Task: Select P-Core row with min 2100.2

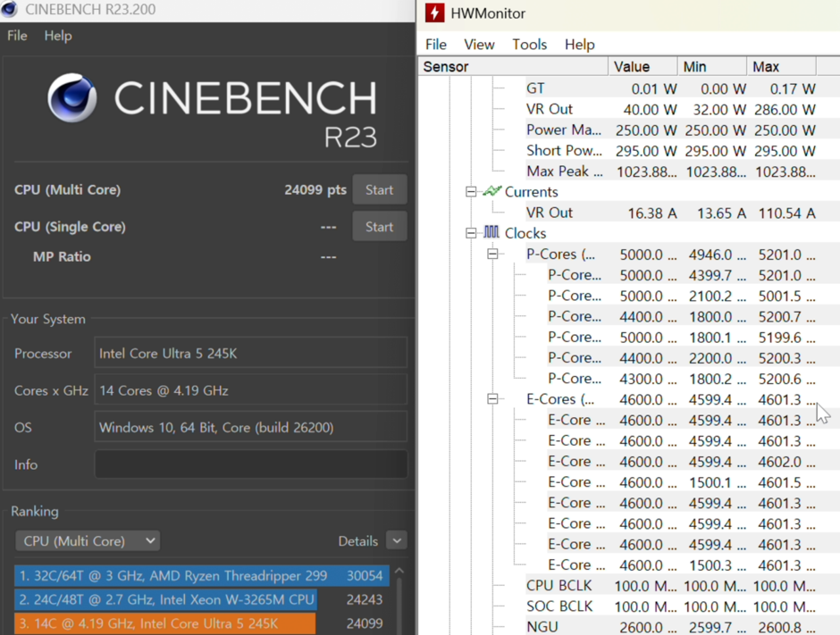Action: point(682,296)
